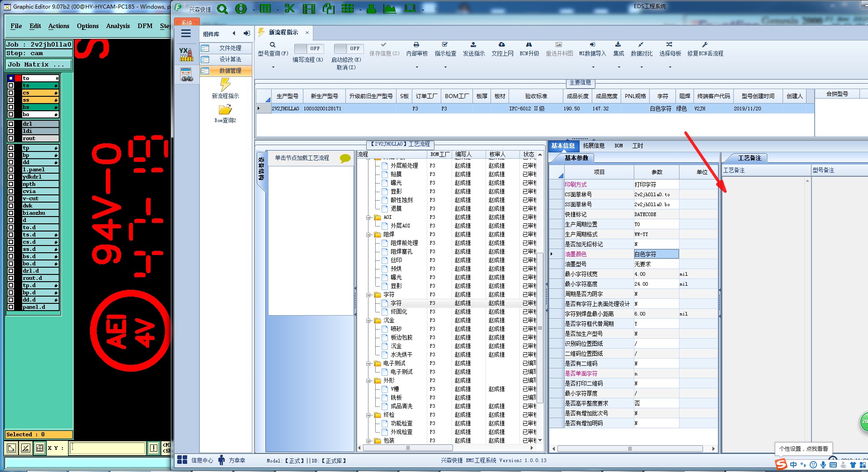868x472 pixels.
Task: Click the process tree vertical scrollbar
Action: 540,329
